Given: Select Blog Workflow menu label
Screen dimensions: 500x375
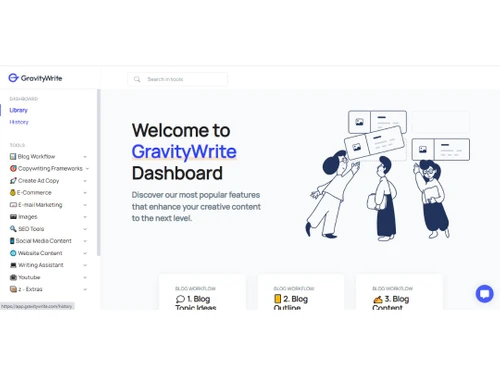Looking at the screenshot, I should pos(36,156).
